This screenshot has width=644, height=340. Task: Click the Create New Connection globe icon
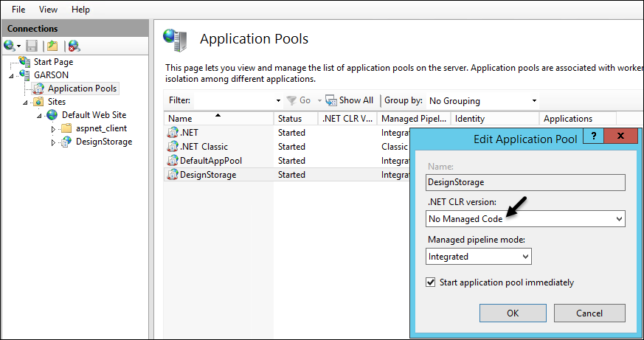[x=10, y=46]
